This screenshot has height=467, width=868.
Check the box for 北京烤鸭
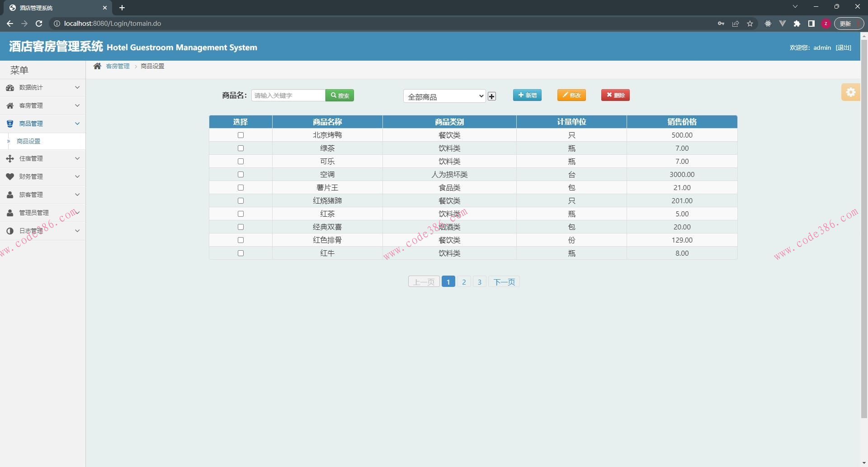[x=241, y=135]
